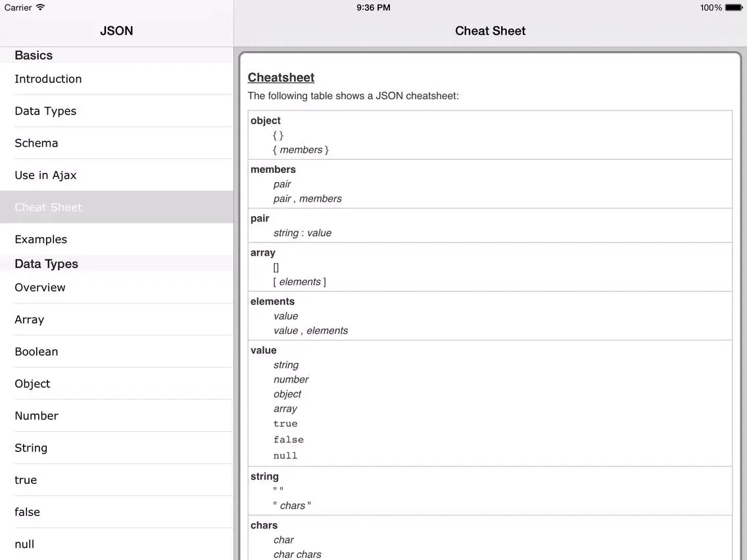747x560 pixels.
Task: Click the 'The following table shows' sentence
Action: click(353, 96)
